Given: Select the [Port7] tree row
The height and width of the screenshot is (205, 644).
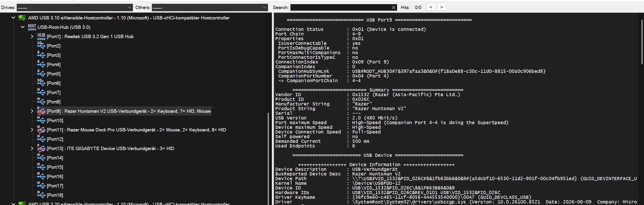Looking at the screenshot, I should (54, 92).
